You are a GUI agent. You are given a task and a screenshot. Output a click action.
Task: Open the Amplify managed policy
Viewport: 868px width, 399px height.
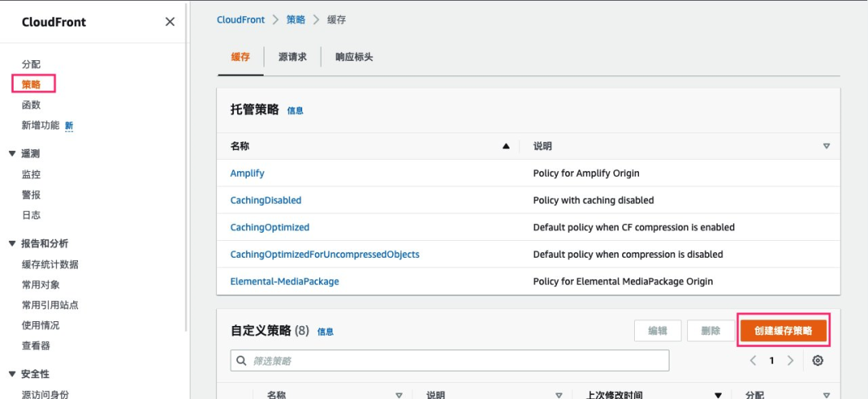pyautogui.click(x=247, y=173)
